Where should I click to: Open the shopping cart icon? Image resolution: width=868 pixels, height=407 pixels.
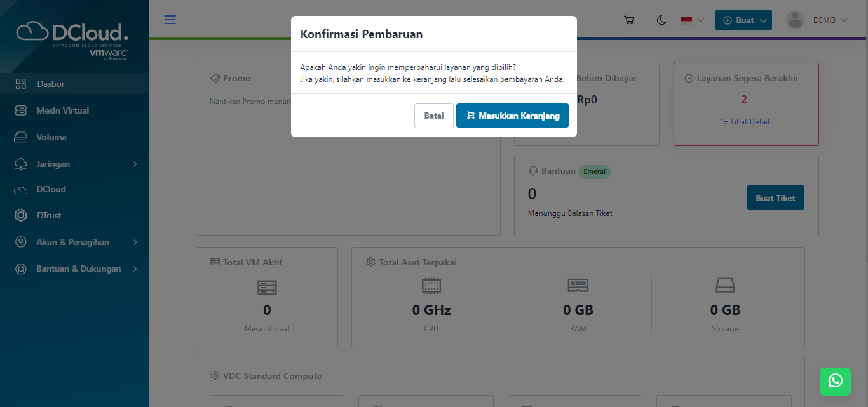coord(629,20)
